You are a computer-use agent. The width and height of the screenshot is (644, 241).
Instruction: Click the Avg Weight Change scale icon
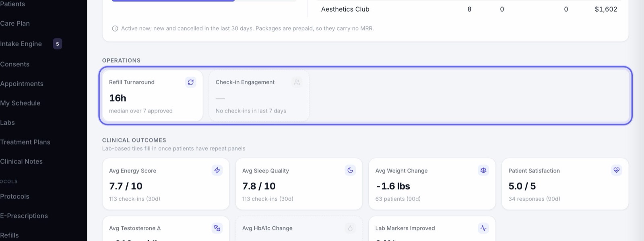[483, 170]
